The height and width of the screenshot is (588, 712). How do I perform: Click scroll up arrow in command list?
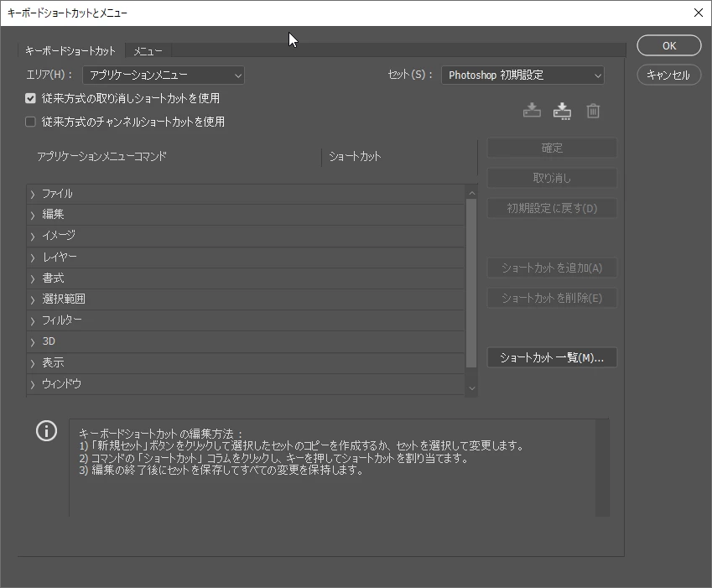tap(472, 193)
